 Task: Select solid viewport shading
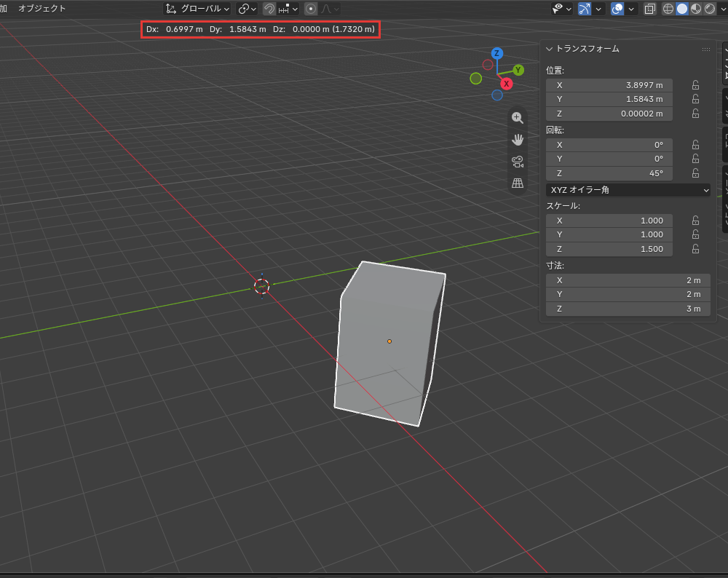coord(681,9)
